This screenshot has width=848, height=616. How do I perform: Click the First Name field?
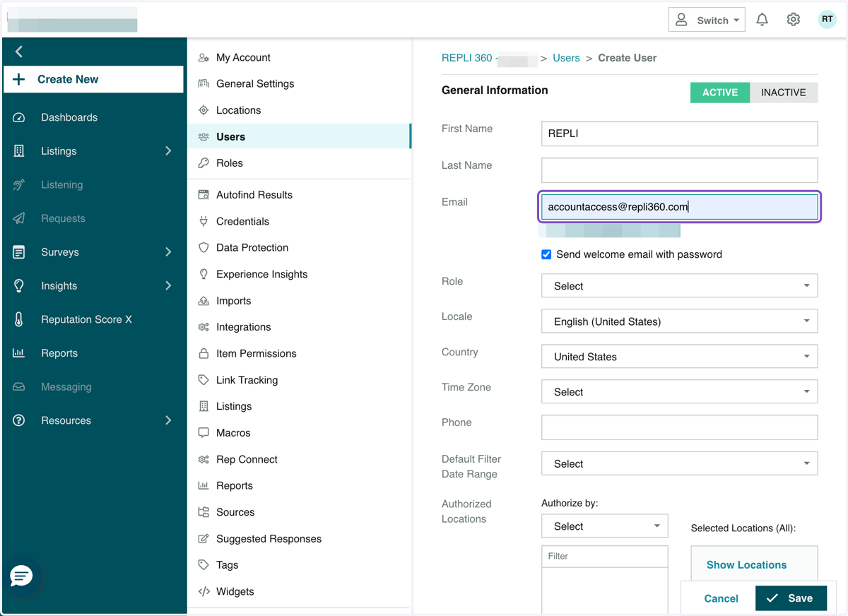680,134
